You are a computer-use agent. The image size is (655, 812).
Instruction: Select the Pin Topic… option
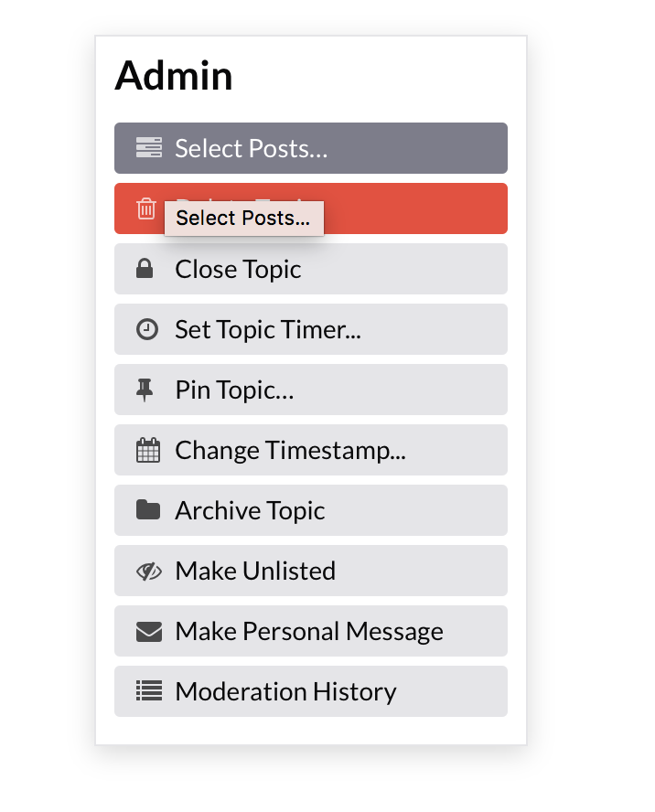[x=234, y=390]
